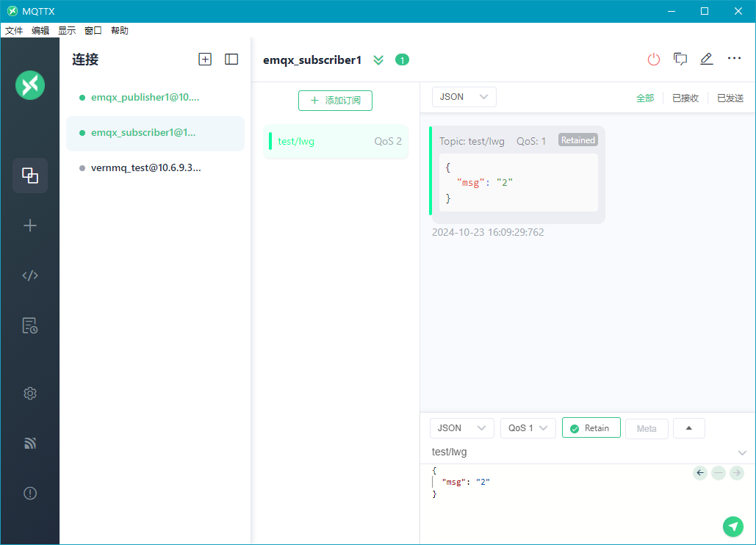
Task: Open the 文件 menu
Action: [x=14, y=30]
